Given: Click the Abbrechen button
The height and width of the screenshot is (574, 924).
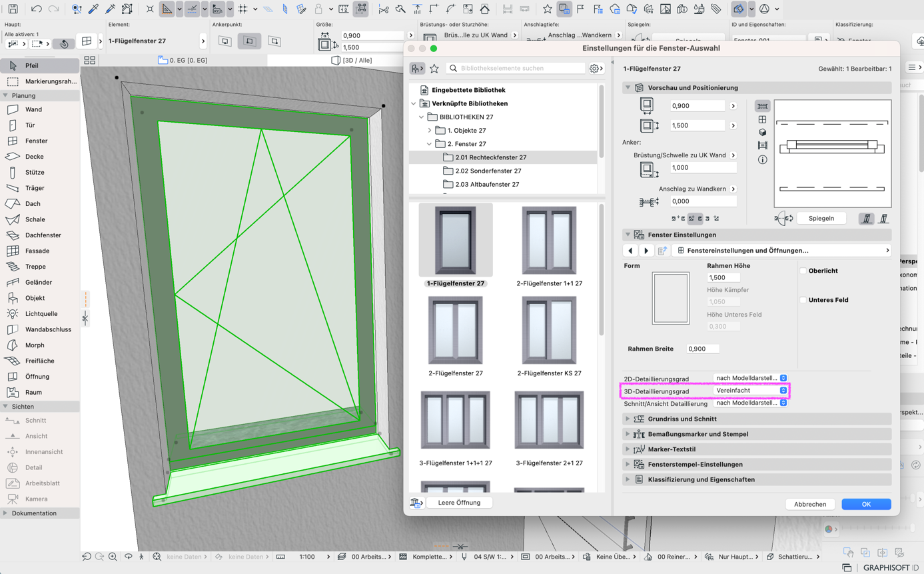Looking at the screenshot, I should pyautogui.click(x=810, y=504).
